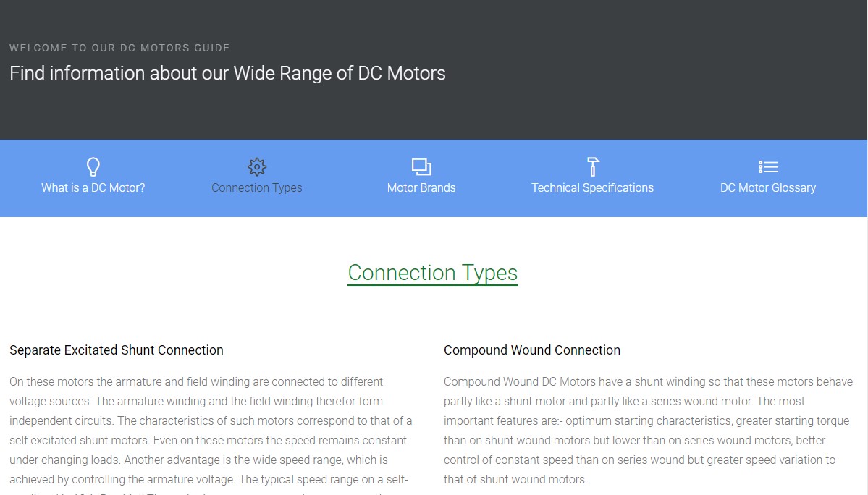Click the WELCOME TO OUR DC MOTORS GUIDE text
This screenshot has width=868, height=495.
click(119, 48)
